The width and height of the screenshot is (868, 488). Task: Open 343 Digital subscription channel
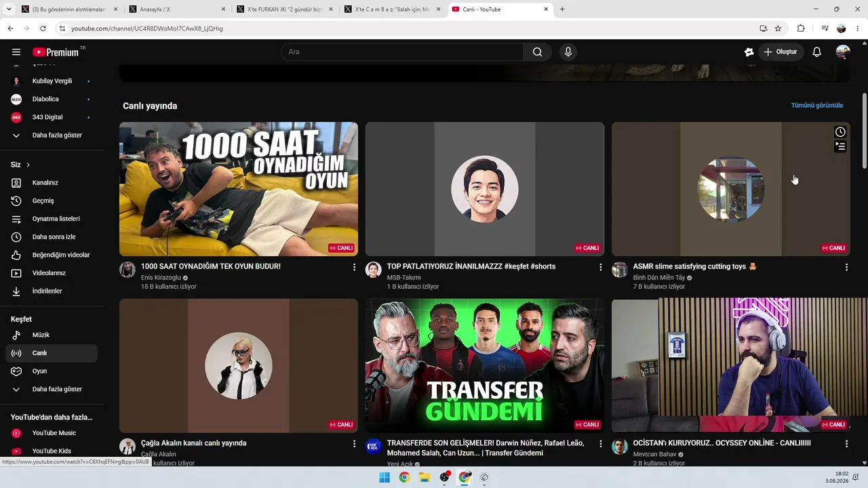pyautogui.click(x=51, y=117)
